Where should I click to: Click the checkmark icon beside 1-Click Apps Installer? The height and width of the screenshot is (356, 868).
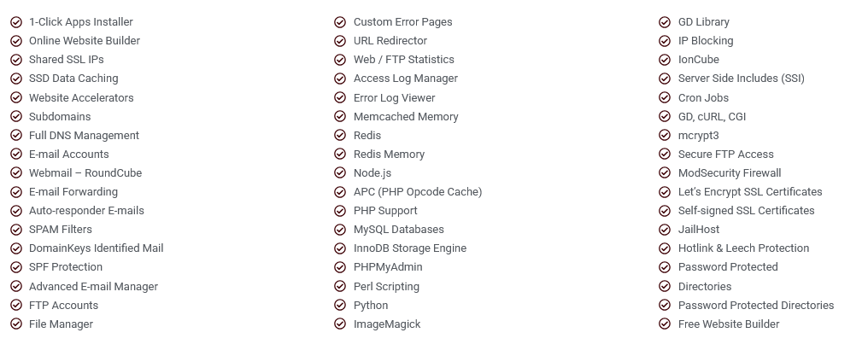pyautogui.click(x=15, y=22)
